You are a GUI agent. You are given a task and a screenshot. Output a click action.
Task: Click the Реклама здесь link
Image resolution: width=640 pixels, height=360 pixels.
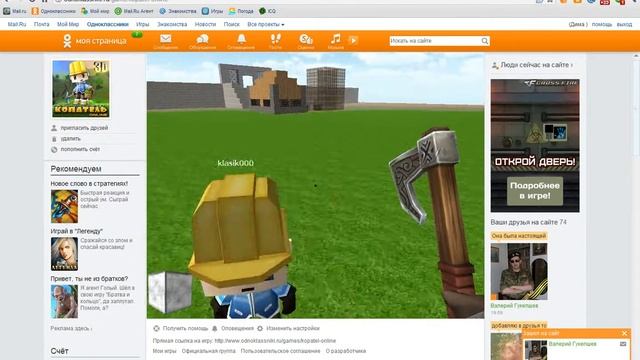(x=71, y=329)
